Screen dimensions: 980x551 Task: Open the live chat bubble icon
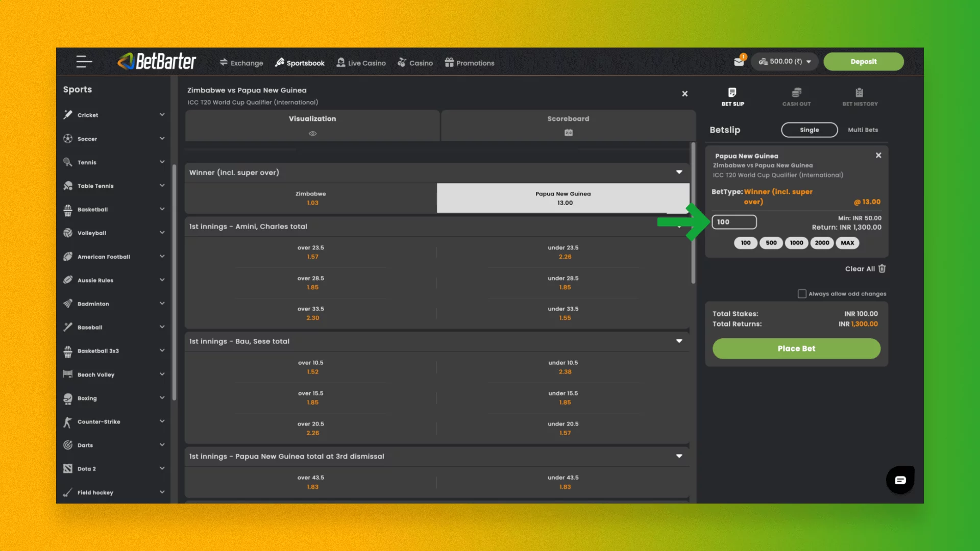900,480
